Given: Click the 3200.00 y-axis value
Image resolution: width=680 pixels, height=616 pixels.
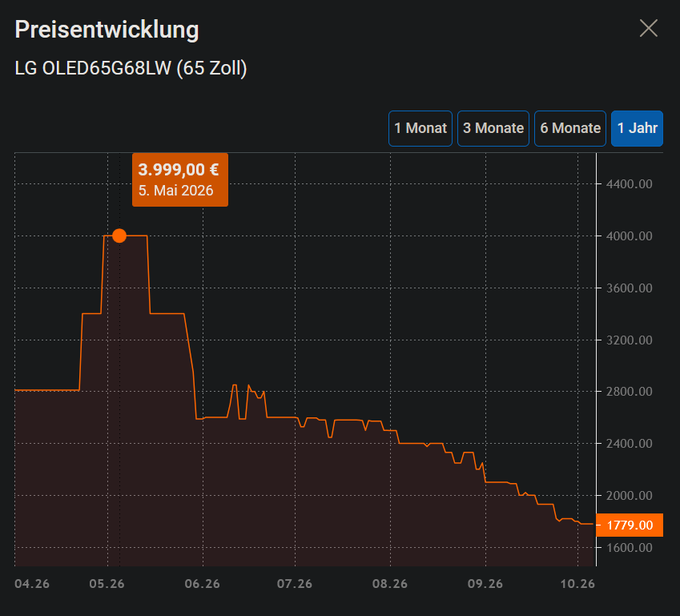Looking at the screenshot, I should pos(630,340).
